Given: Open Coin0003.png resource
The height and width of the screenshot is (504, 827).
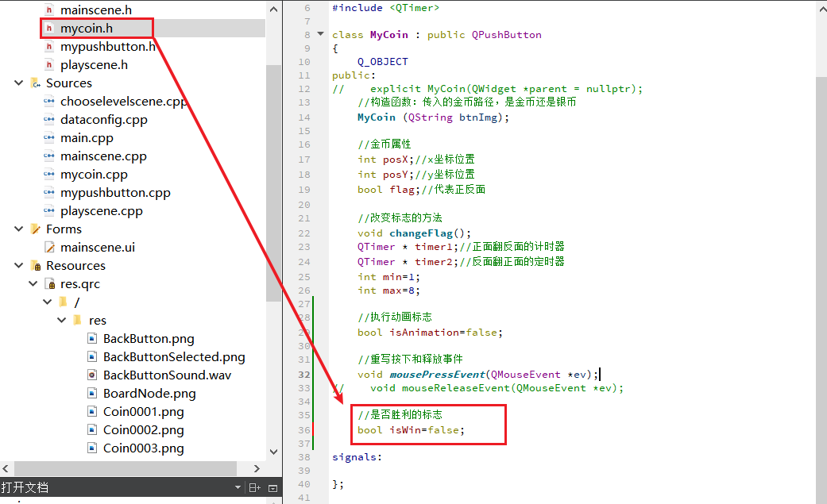Looking at the screenshot, I should pyautogui.click(x=144, y=448).
